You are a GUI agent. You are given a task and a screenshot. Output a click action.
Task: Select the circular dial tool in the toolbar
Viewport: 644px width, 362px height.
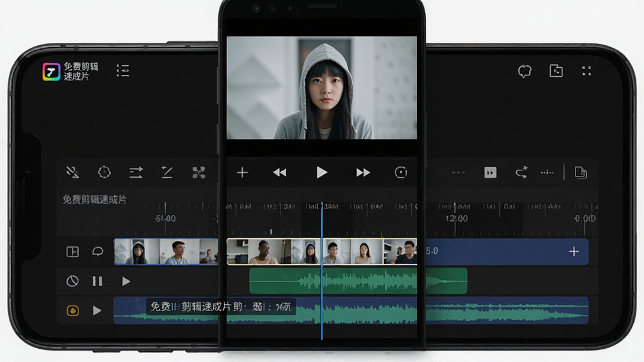(104, 172)
